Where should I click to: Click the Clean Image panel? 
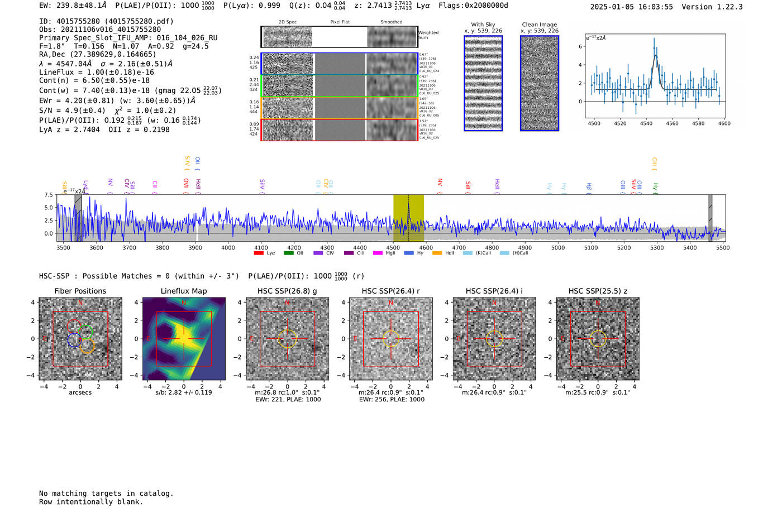coord(540,83)
